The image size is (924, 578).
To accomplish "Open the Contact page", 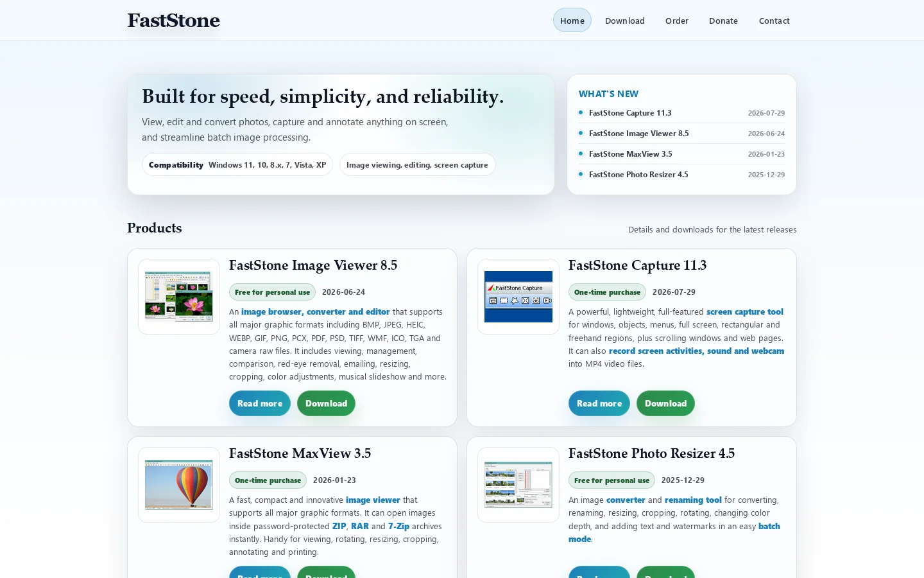I will click(x=774, y=21).
